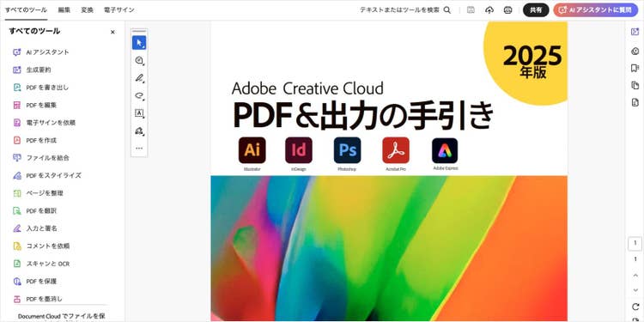Click the save disk icon in top bar

point(471,9)
